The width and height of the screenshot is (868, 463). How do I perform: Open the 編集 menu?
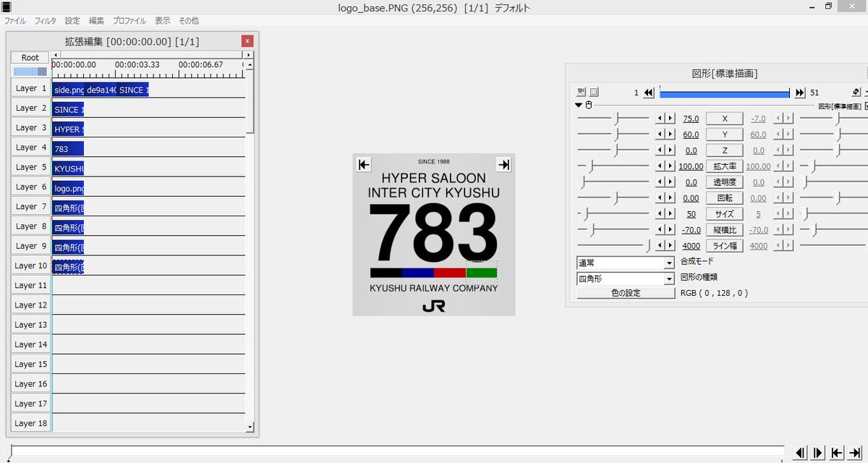(96, 21)
